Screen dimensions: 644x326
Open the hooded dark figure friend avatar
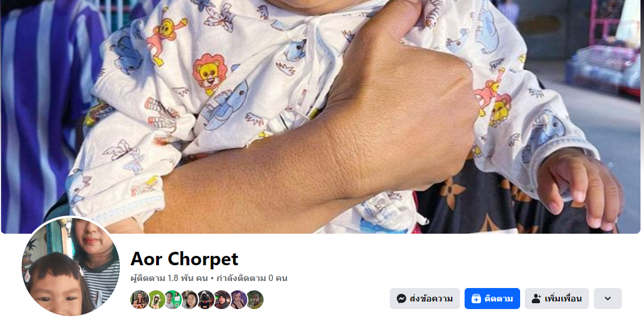(x=205, y=300)
